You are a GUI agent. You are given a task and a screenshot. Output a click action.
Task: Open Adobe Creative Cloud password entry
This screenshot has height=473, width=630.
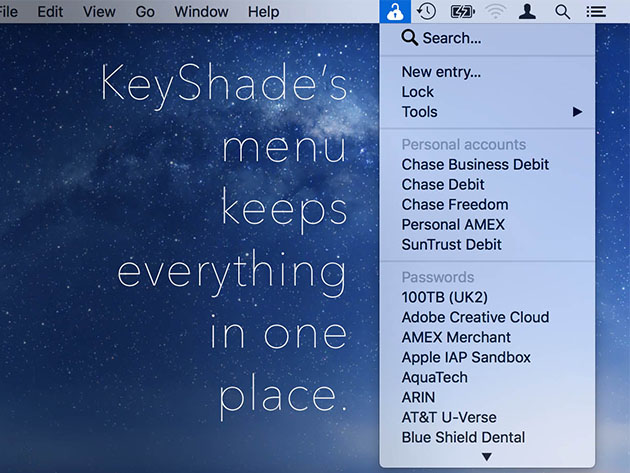tap(487, 317)
